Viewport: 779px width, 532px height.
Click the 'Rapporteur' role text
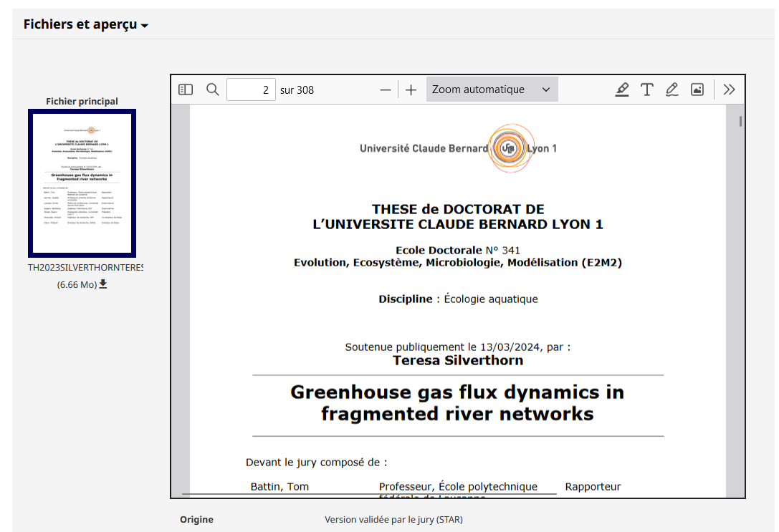coord(593,487)
